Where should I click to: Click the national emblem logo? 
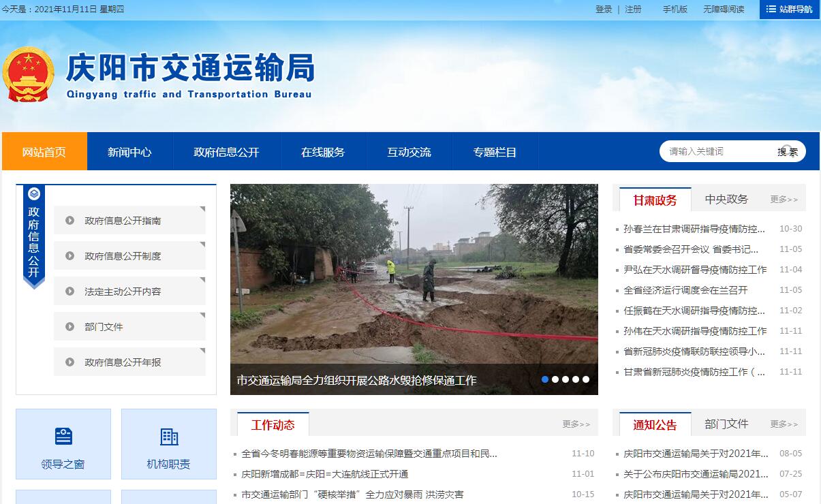28,74
